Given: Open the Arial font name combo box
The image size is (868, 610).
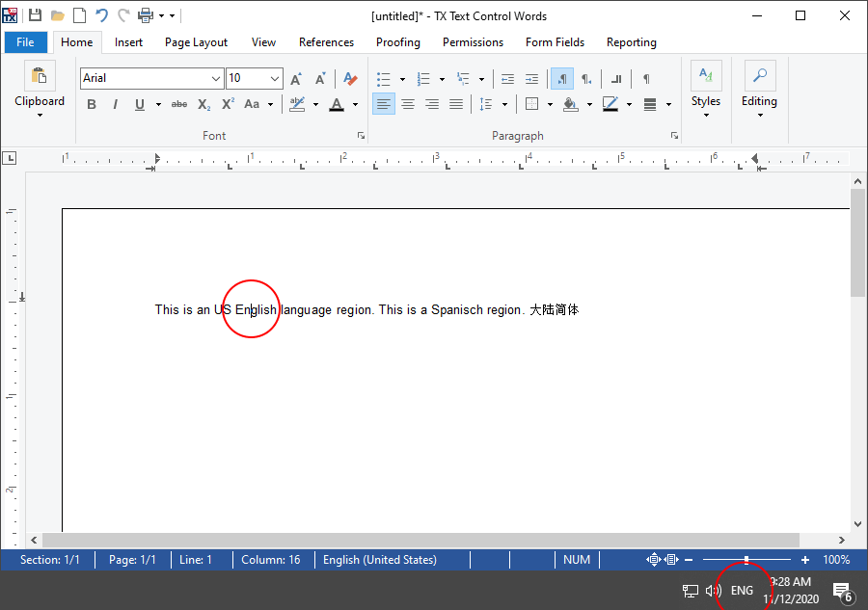Looking at the screenshot, I should 151,78.
